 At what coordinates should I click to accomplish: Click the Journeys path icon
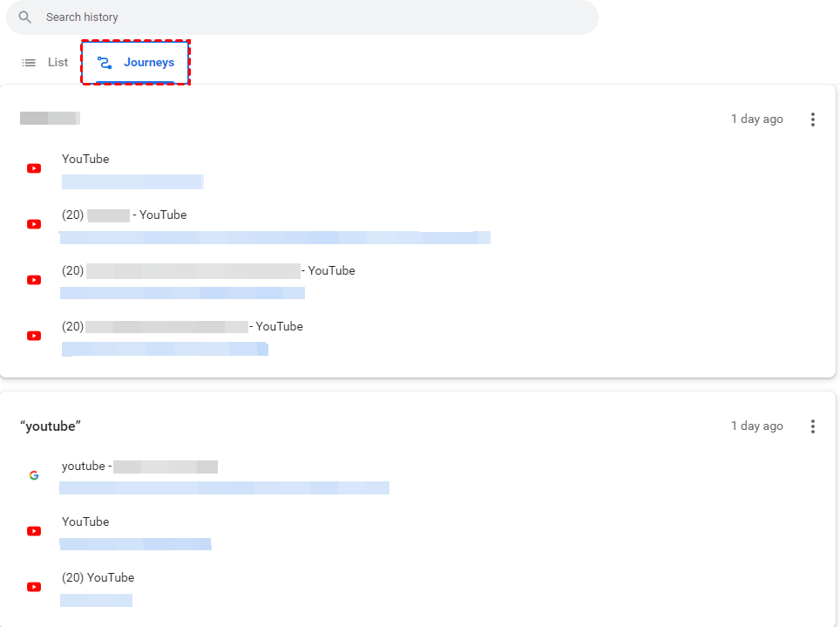pyautogui.click(x=105, y=63)
